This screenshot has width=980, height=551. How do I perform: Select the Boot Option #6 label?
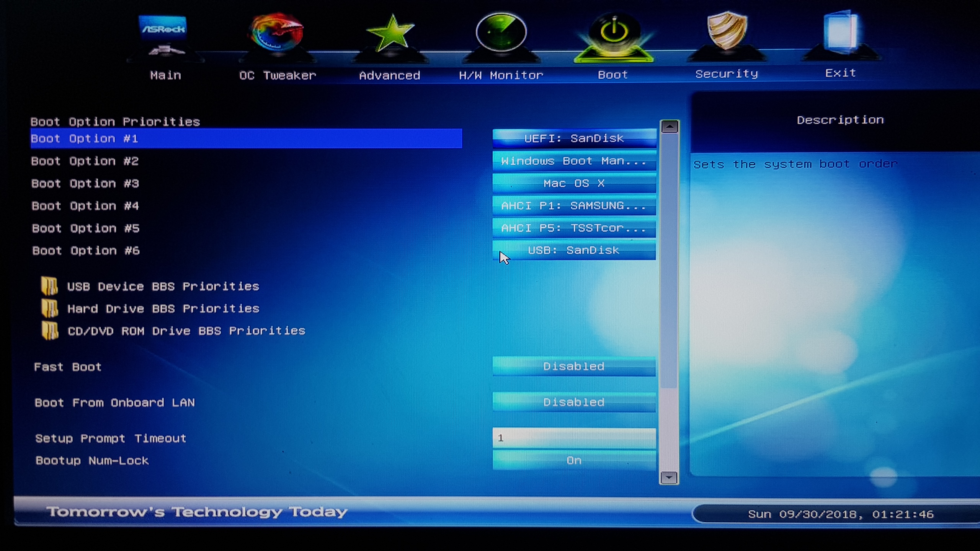pyautogui.click(x=86, y=251)
